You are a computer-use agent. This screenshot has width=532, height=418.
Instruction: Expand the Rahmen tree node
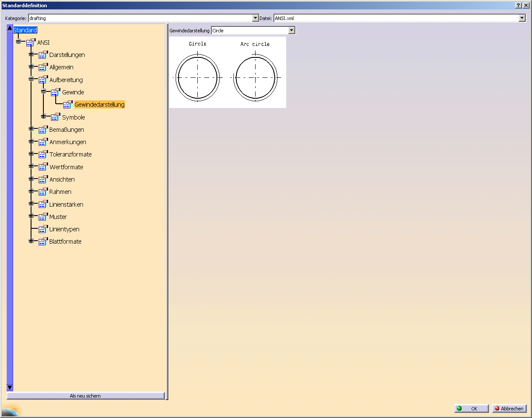point(31,191)
